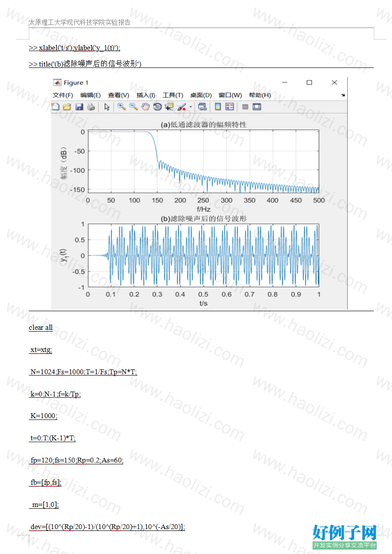The width and height of the screenshot is (392, 554).
Task: Click the code line xt=xtg;
Action: [x=41, y=350]
